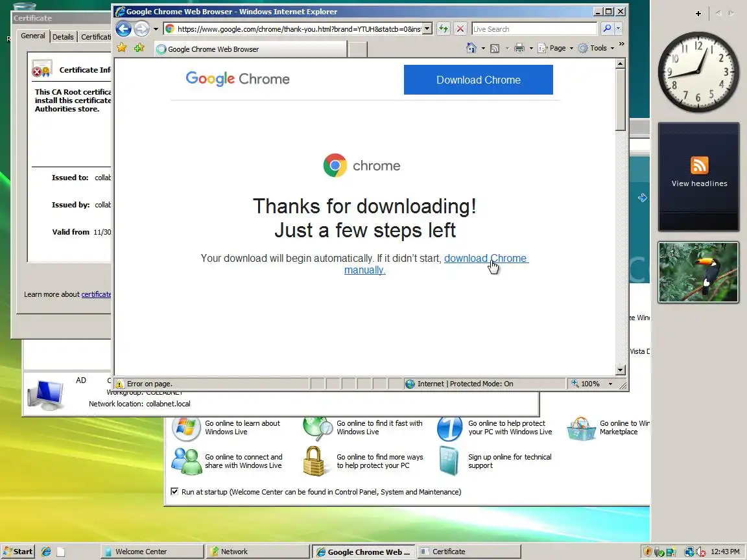The height and width of the screenshot is (560, 747).
Task: Click Go online to help protect your PC
Action: tap(510, 427)
